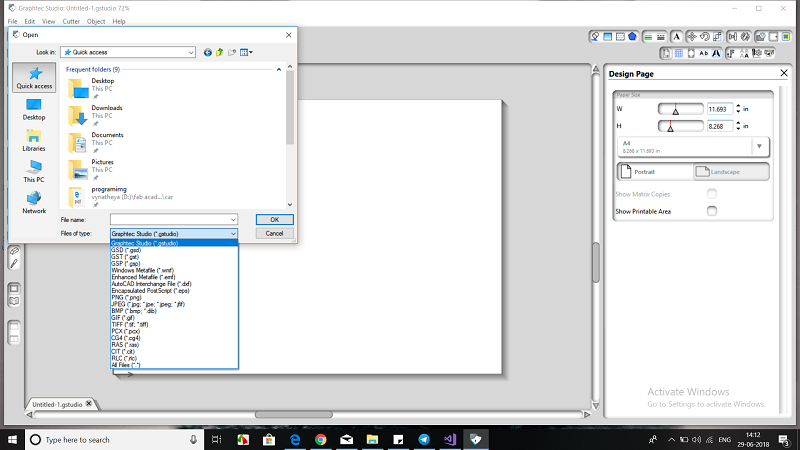The height and width of the screenshot is (450, 800).
Task: Close the Design Page panel
Action: pos(784,73)
